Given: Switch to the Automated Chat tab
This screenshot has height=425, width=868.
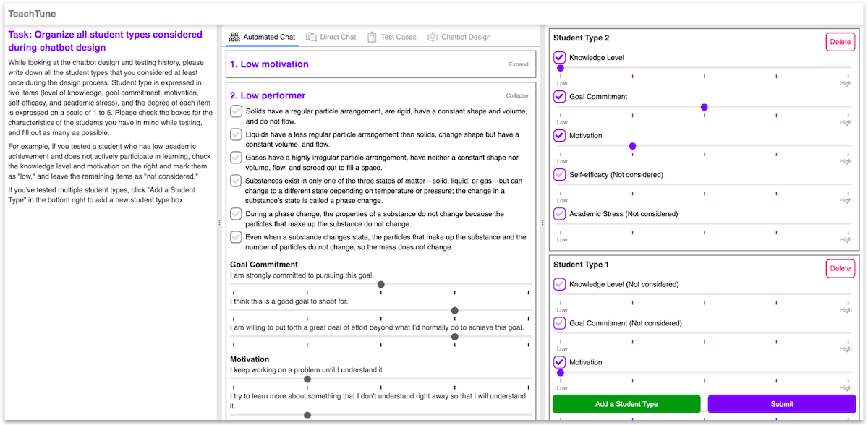Looking at the screenshot, I should 262,37.
